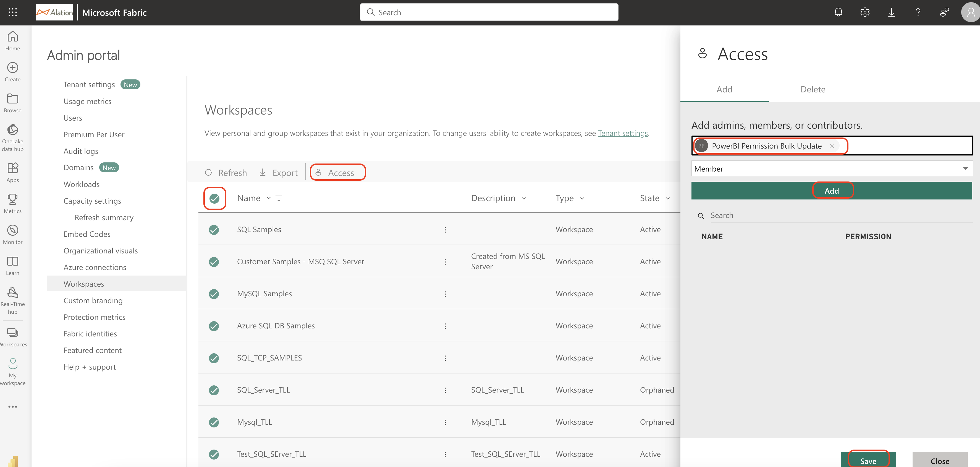Open more options for Mysql_TLL row
This screenshot has width=980, height=467.
pyautogui.click(x=445, y=422)
